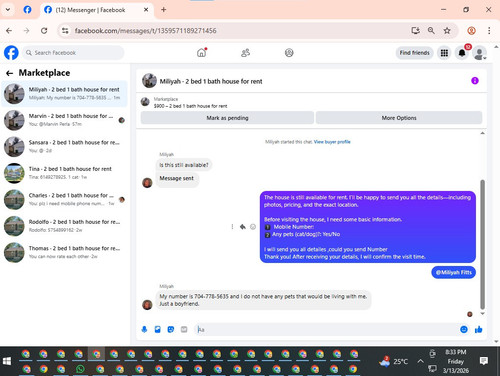This screenshot has width=500, height=376.
Task: Open the Notifications bell
Action: pos(462,53)
